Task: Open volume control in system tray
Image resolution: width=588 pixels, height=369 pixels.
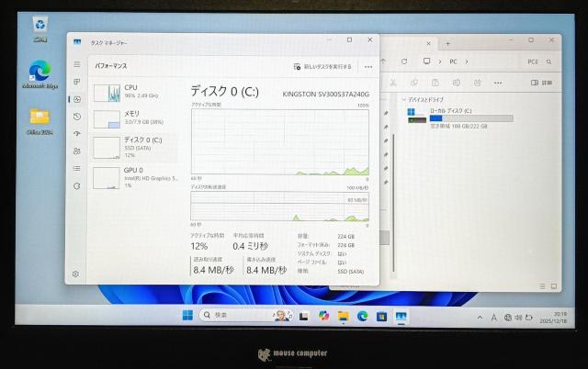Action: (518, 318)
